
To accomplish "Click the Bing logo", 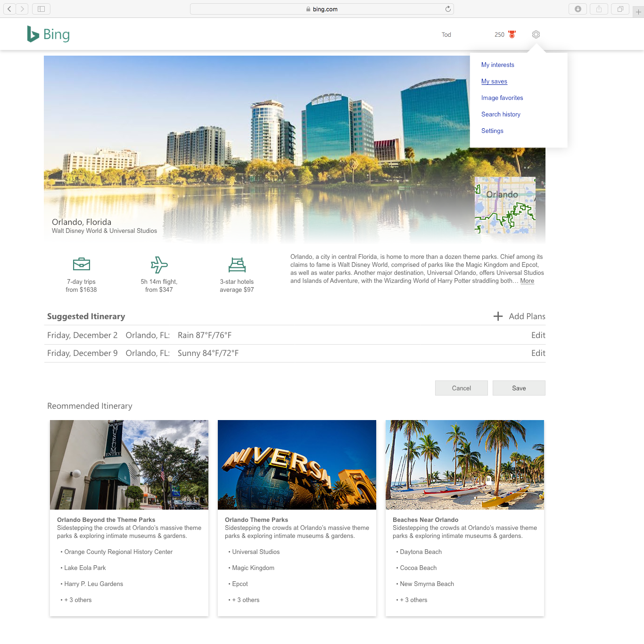I will 49,34.
